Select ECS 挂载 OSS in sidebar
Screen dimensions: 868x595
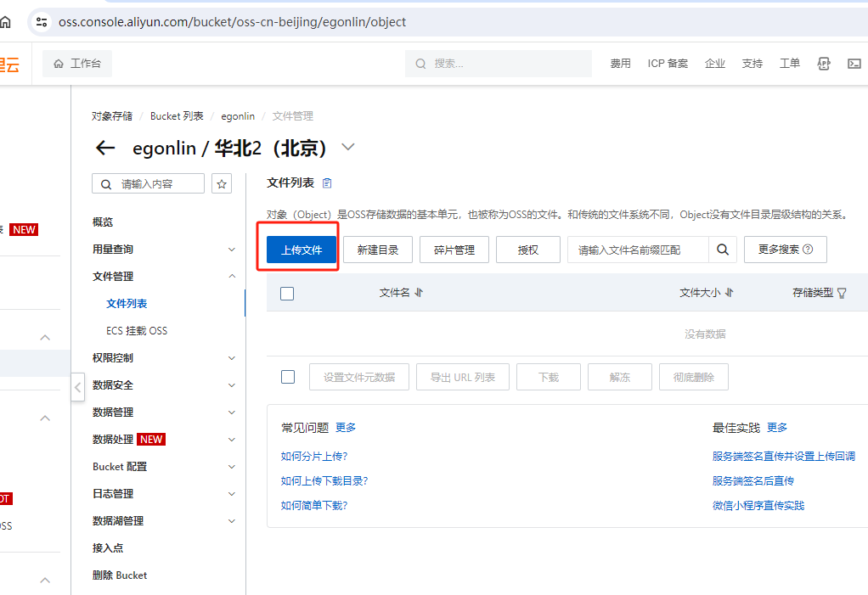point(137,331)
